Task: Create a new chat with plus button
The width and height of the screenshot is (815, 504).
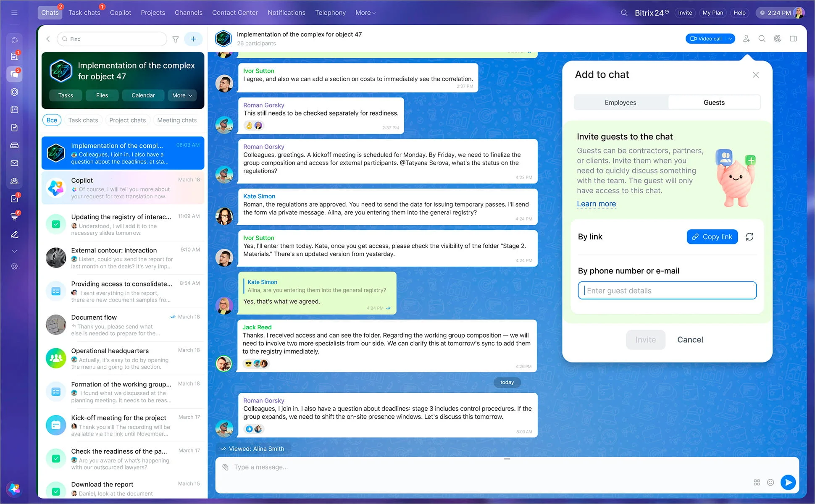Action: [193, 39]
